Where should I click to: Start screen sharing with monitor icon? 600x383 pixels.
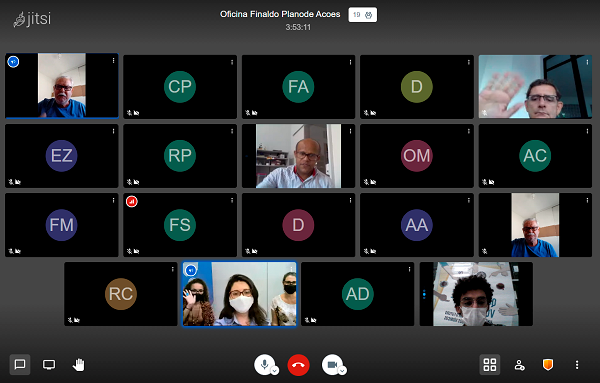[49, 364]
